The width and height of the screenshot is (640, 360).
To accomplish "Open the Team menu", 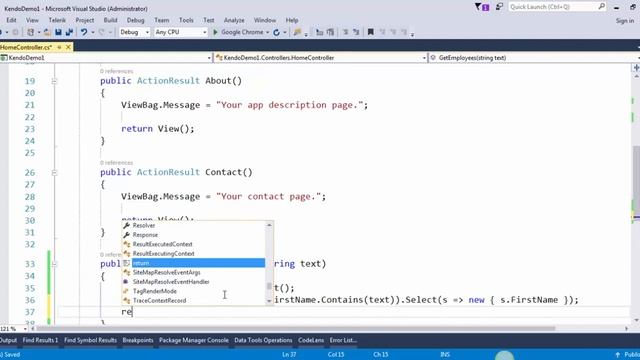I will tap(162, 20).
